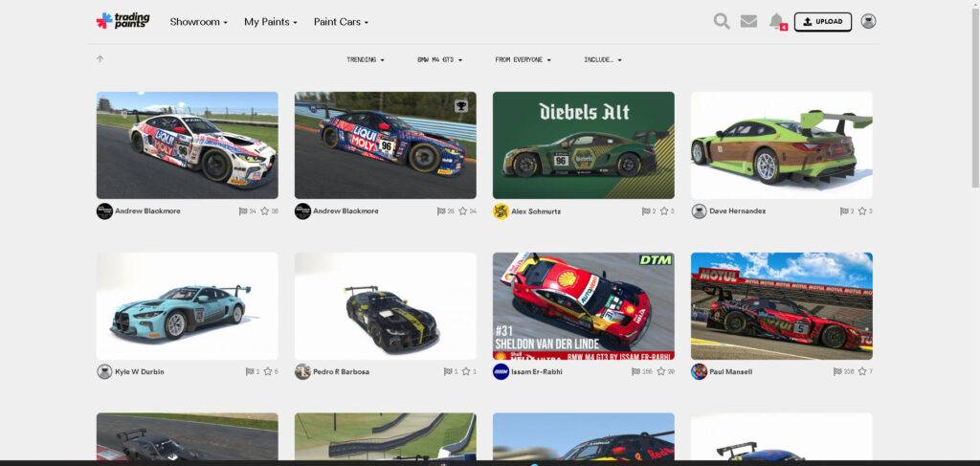The width and height of the screenshot is (980, 466).
Task: Expand the My Paints menu
Action: coord(271,22)
